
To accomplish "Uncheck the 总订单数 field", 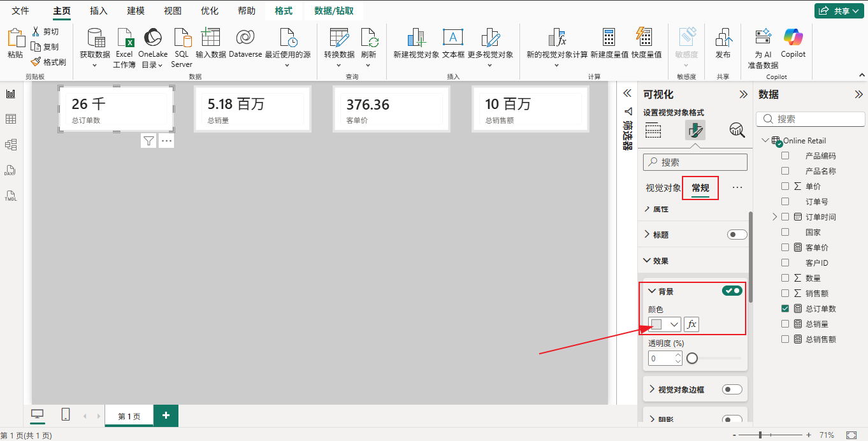I will tap(785, 308).
